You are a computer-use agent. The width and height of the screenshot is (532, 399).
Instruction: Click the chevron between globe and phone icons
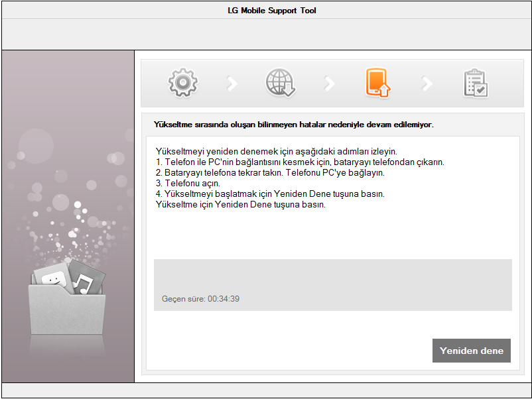click(330, 84)
